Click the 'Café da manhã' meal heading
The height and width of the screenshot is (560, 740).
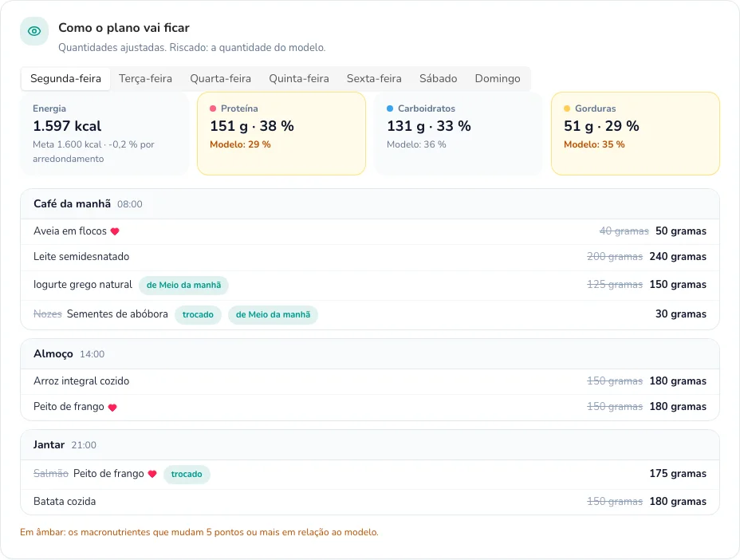[x=73, y=204]
